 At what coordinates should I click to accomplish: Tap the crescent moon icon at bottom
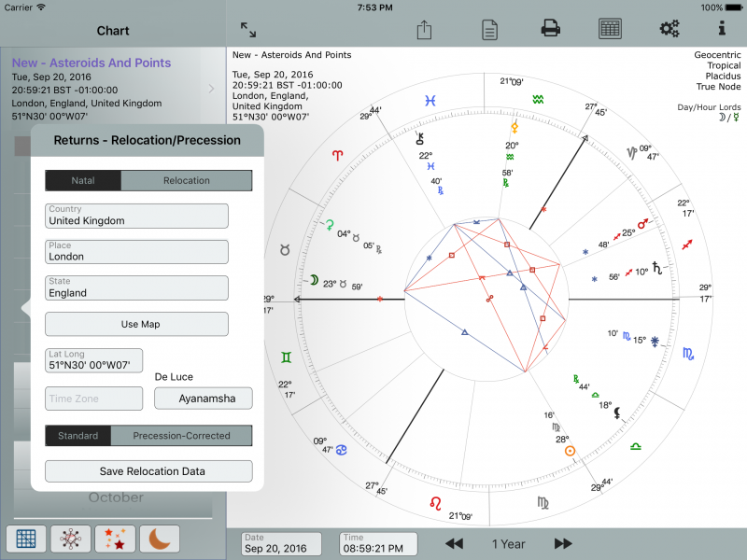pos(160,539)
